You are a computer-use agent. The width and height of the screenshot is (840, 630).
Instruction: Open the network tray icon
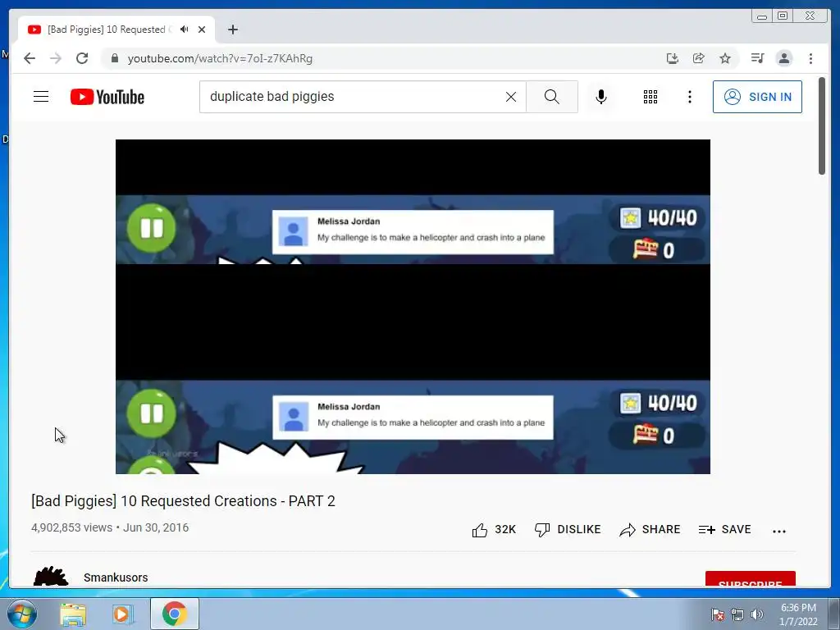[x=737, y=614]
